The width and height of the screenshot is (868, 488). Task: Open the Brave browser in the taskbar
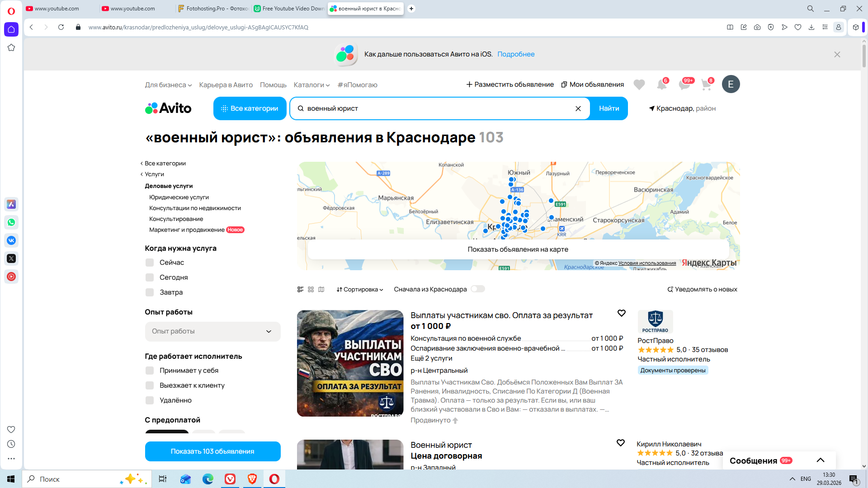[252, 479]
